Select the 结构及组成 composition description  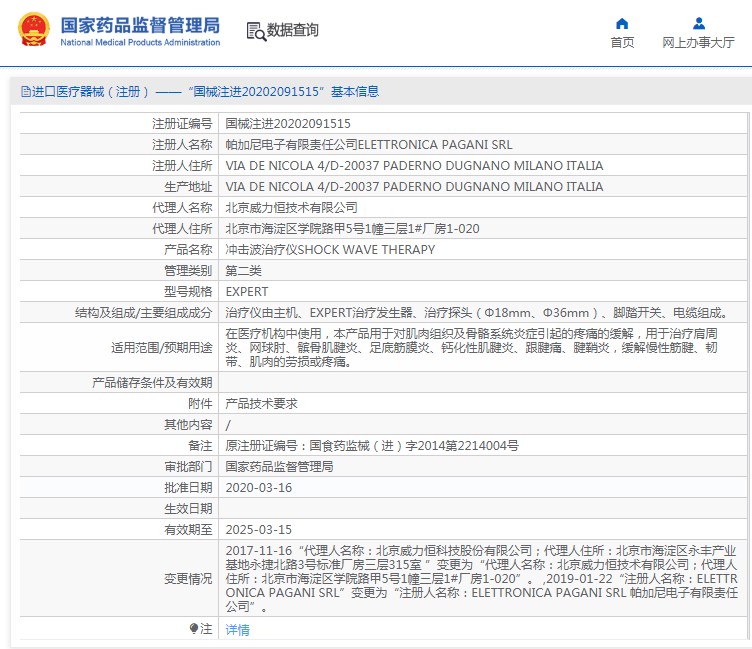point(477,313)
